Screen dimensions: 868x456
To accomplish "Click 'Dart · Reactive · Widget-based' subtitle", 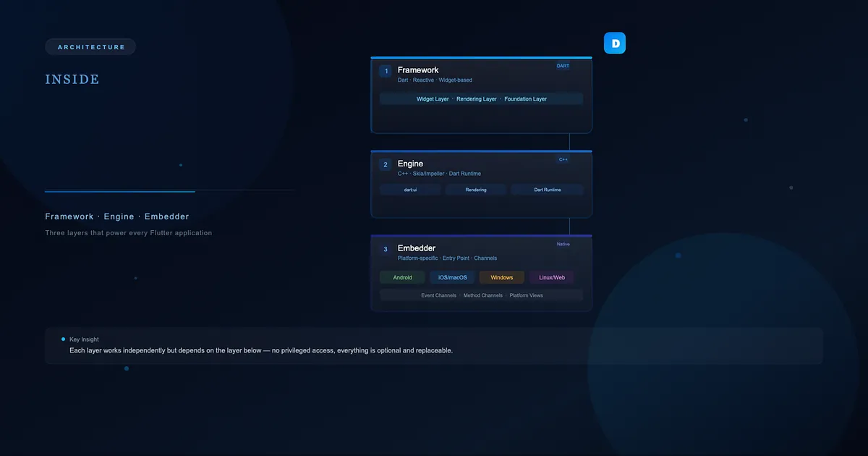I will [435, 80].
